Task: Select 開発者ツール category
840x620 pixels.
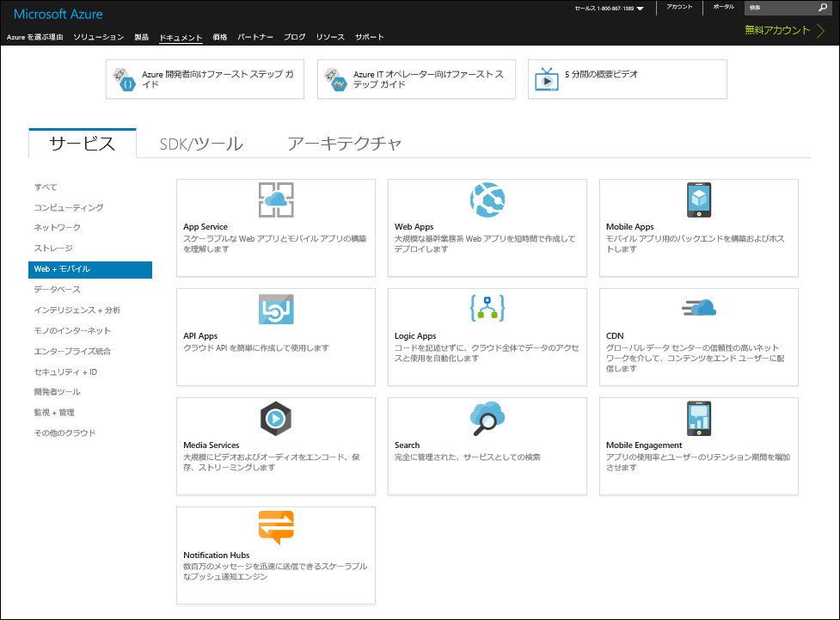Action: click(x=58, y=392)
